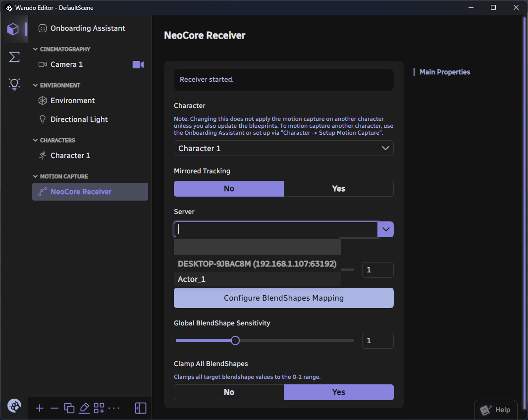Viewport: 528px width, 420px height.
Task: Click the Warudo logo icon at sidebar bottom
Action: (14, 406)
